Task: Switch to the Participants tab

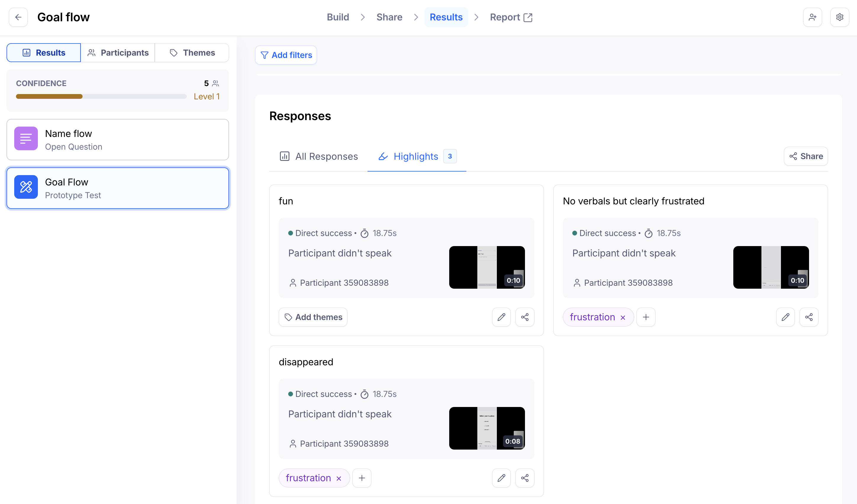Action: click(x=118, y=53)
